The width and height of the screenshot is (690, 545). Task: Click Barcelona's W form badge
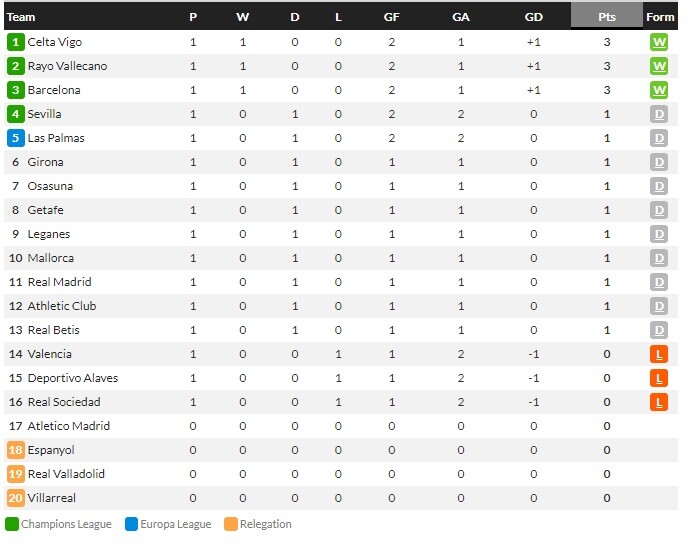click(x=659, y=90)
